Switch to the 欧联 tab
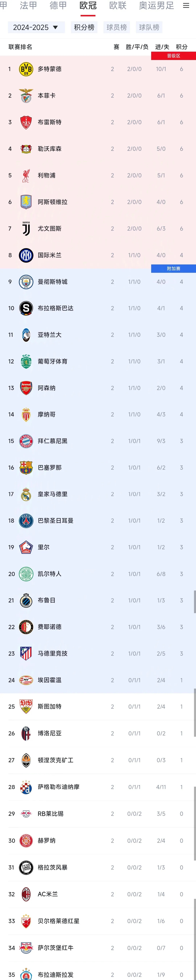The height and width of the screenshot is (980, 196). coord(118,6)
